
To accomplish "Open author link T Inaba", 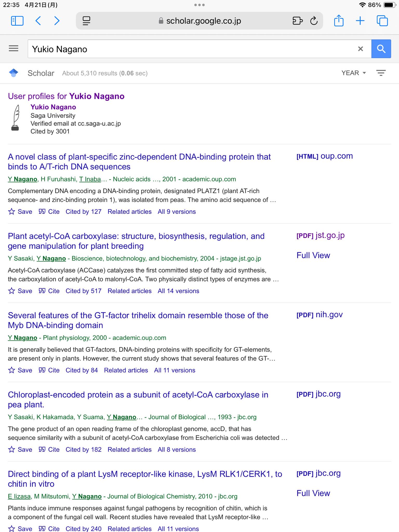I will 90,179.
